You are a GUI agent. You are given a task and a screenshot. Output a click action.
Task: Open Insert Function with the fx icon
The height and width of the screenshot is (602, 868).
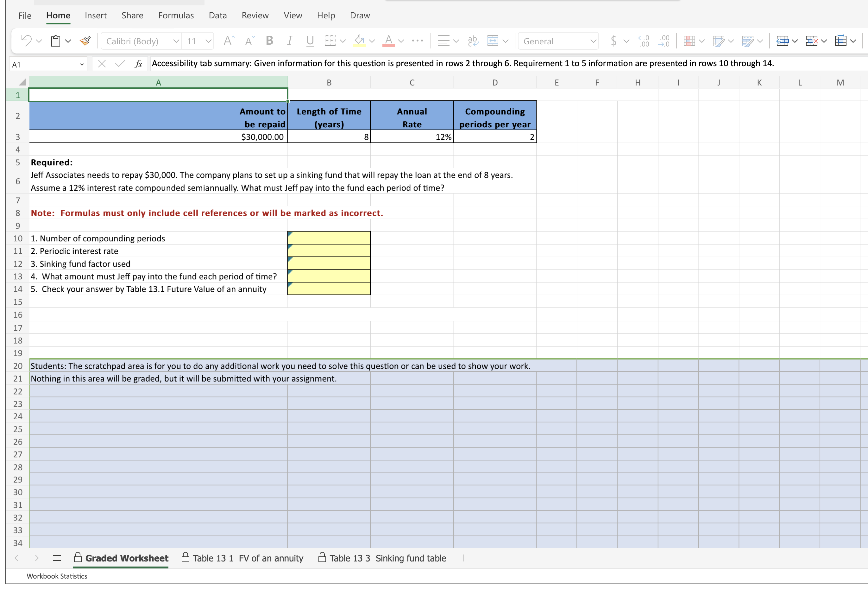tap(139, 64)
